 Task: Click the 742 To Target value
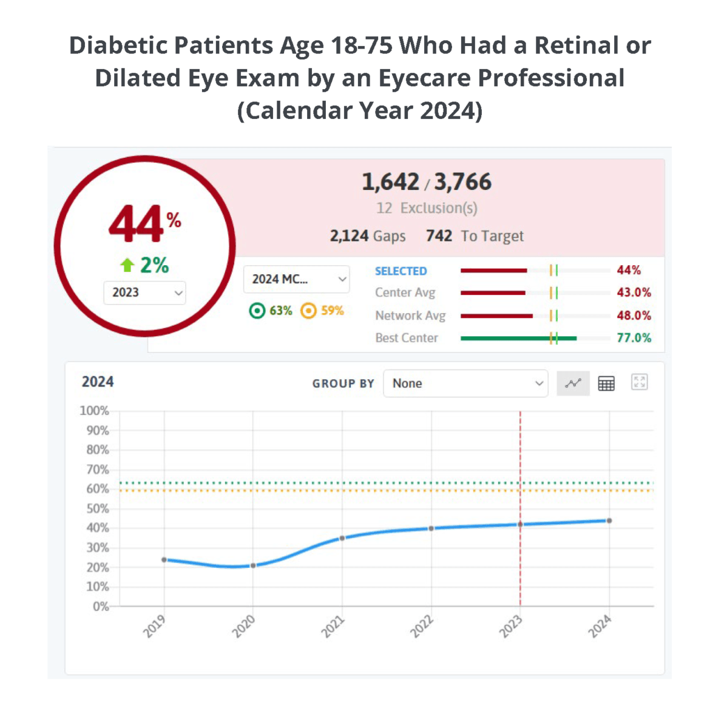point(475,236)
